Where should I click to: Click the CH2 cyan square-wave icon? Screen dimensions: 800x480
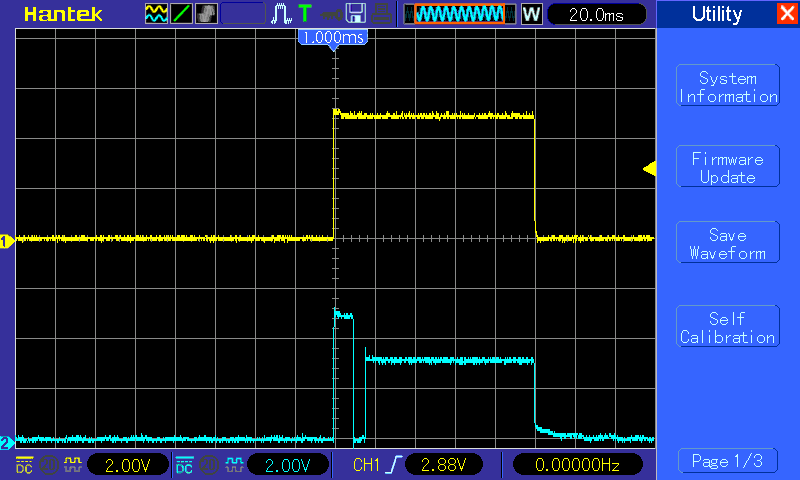(x=234, y=465)
